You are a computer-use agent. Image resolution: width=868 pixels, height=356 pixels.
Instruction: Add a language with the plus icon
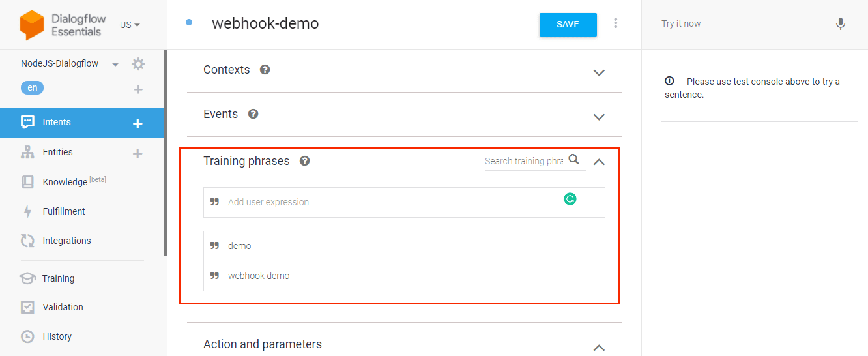(137, 89)
